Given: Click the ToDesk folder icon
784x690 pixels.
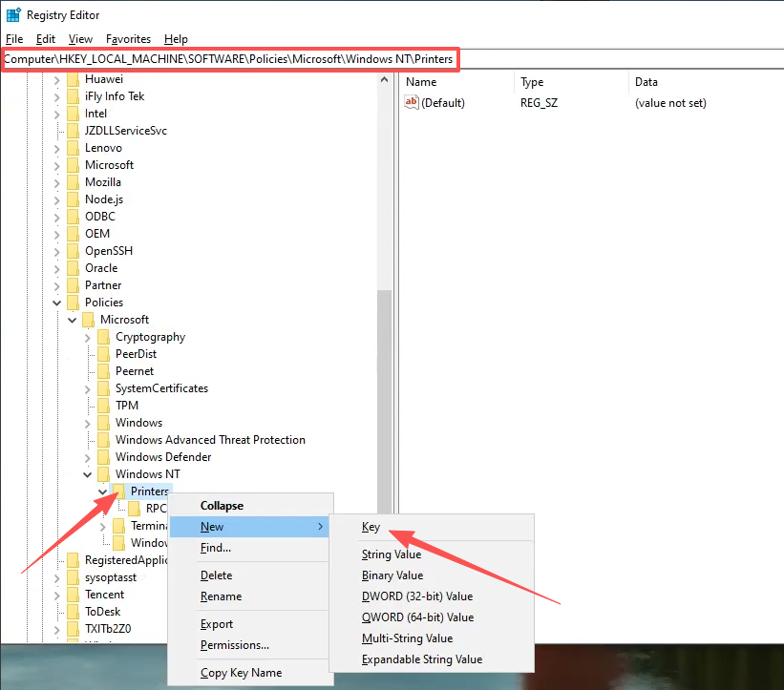Looking at the screenshot, I should click(73, 612).
